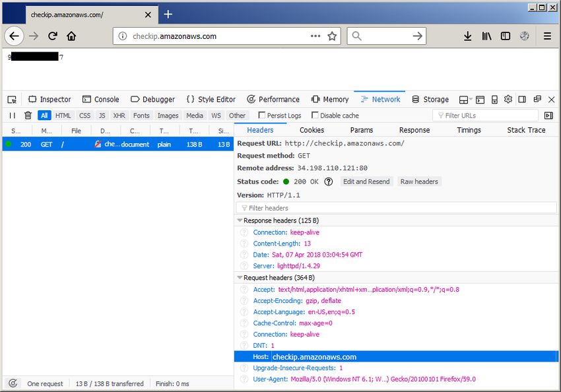Collapse the Request headers section
Screen dimensions: 561x392
(240, 278)
